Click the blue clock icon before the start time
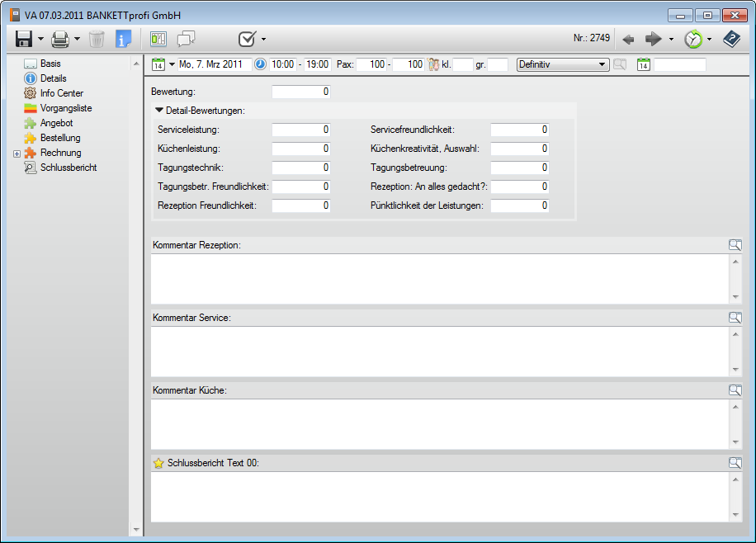Image resolution: width=756 pixels, height=543 pixels. coord(261,64)
